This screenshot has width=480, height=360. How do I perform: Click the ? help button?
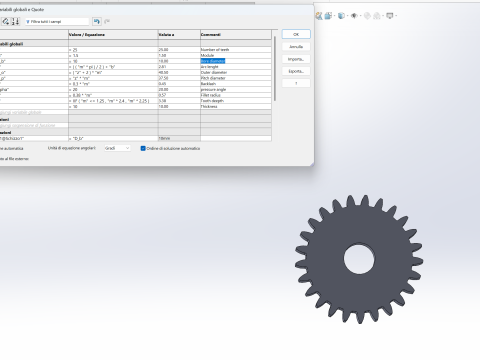pyautogui.click(x=296, y=83)
